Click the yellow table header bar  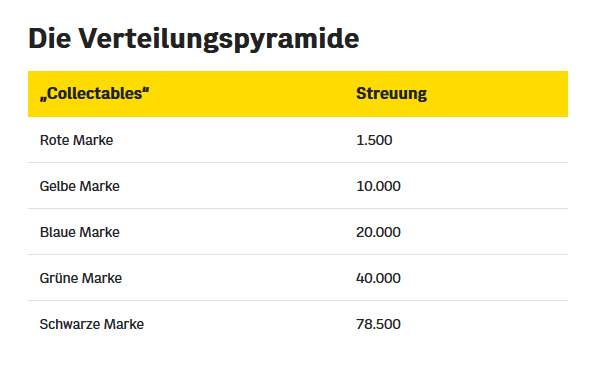(298, 94)
